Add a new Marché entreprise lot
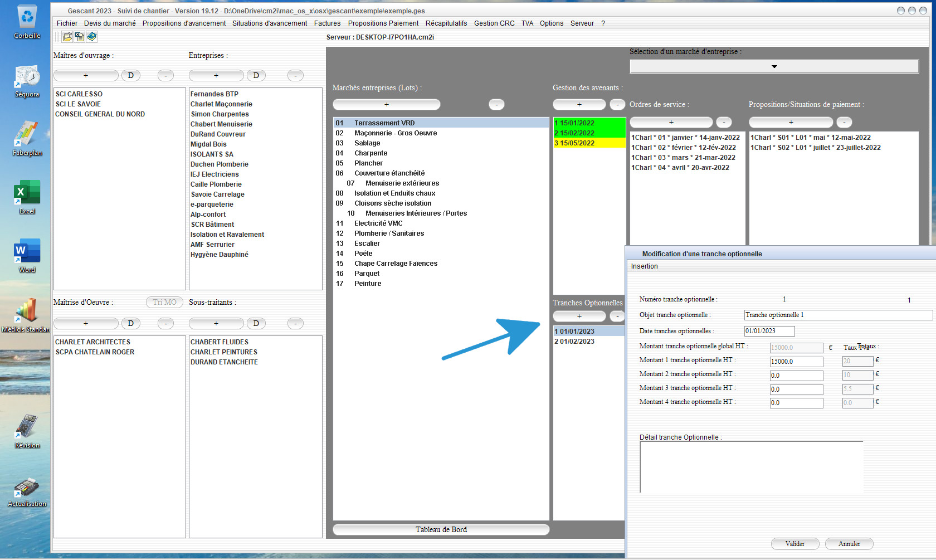The width and height of the screenshot is (936, 560). [387, 104]
